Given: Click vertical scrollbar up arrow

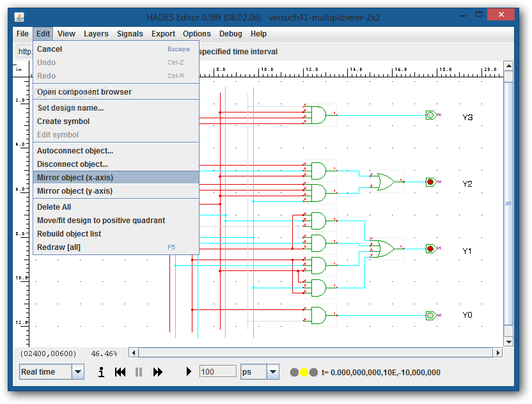Looking at the screenshot, I should point(508,66).
